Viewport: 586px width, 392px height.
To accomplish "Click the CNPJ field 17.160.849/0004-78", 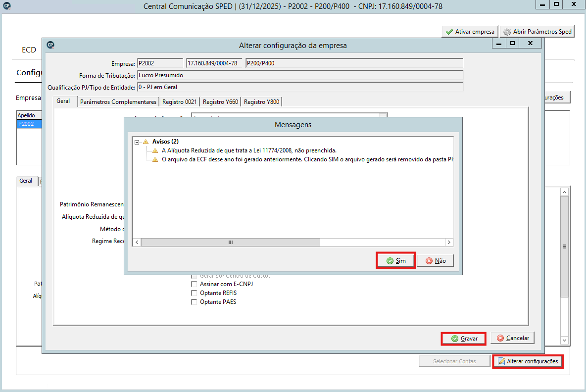I will tap(214, 63).
